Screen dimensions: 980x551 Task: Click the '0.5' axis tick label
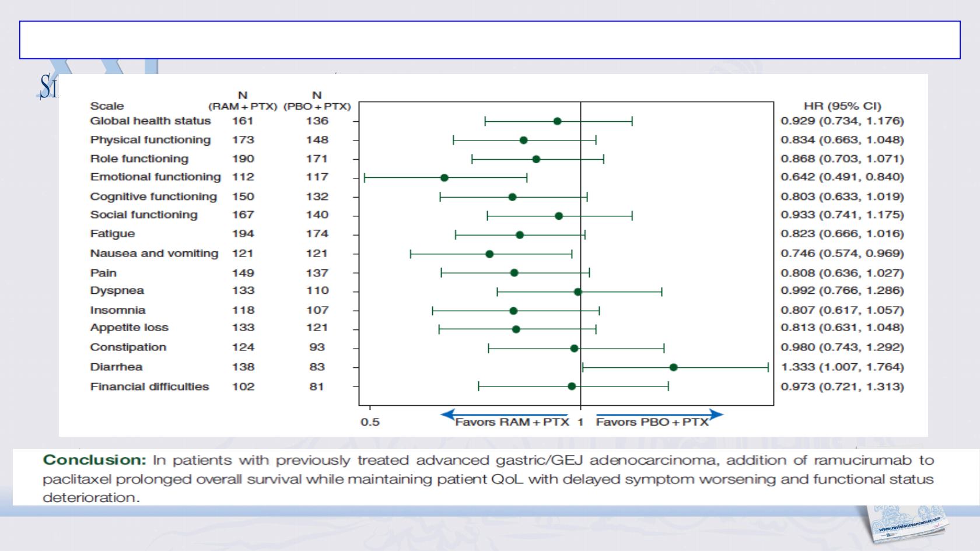(x=370, y=422)
